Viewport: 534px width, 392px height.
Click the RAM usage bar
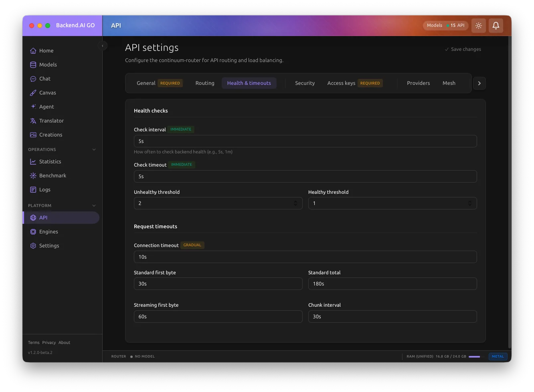475,356
